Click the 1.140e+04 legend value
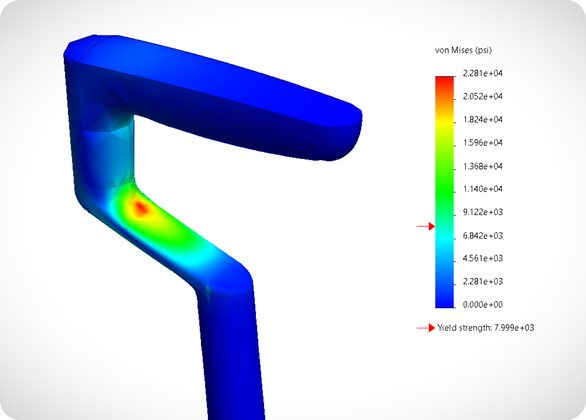The image size is (586, 420). click(482, 189)
